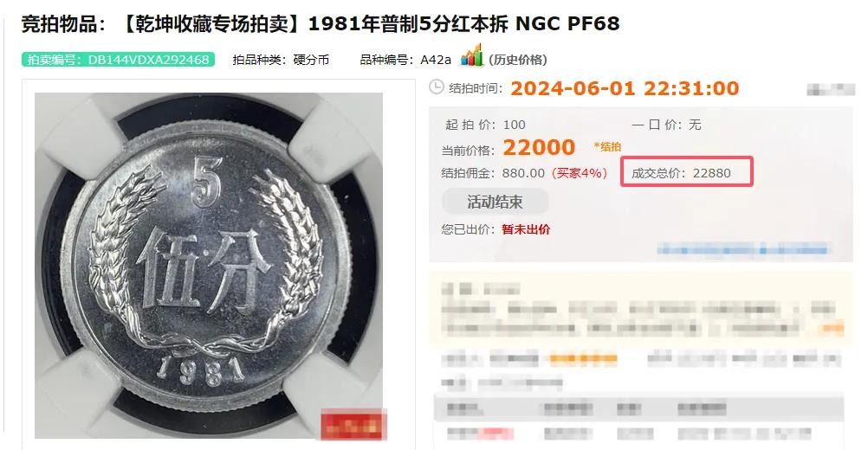Open the price history bar chart icon
The image size is (868, 450).
pyautogui.click(x=471, y=56)
